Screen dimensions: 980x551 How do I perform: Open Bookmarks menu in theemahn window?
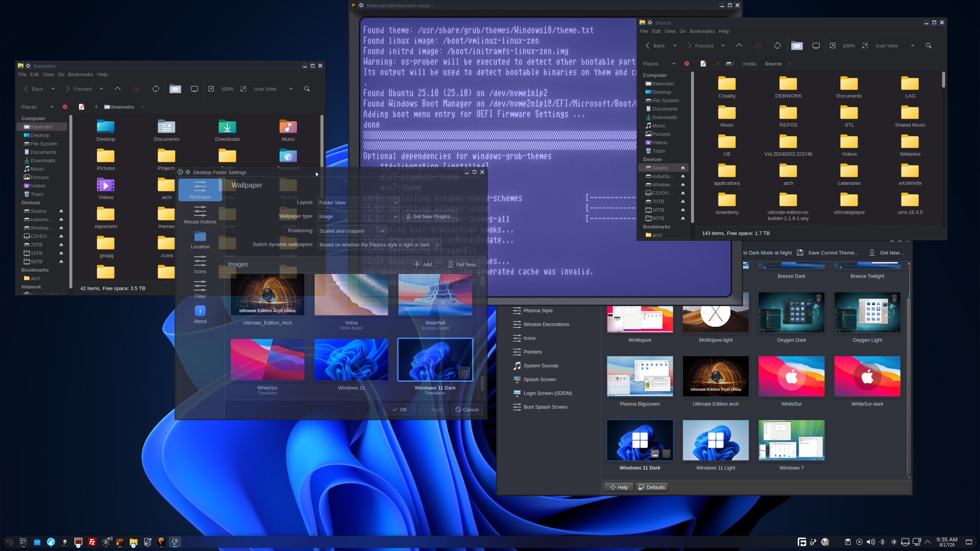[x=80, y=74]
